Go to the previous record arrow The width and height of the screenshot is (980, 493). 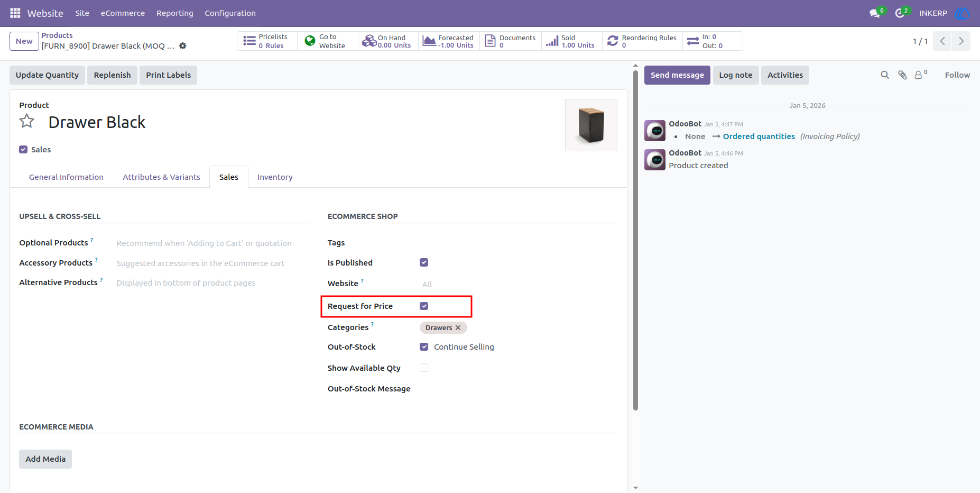click(942, 41)
